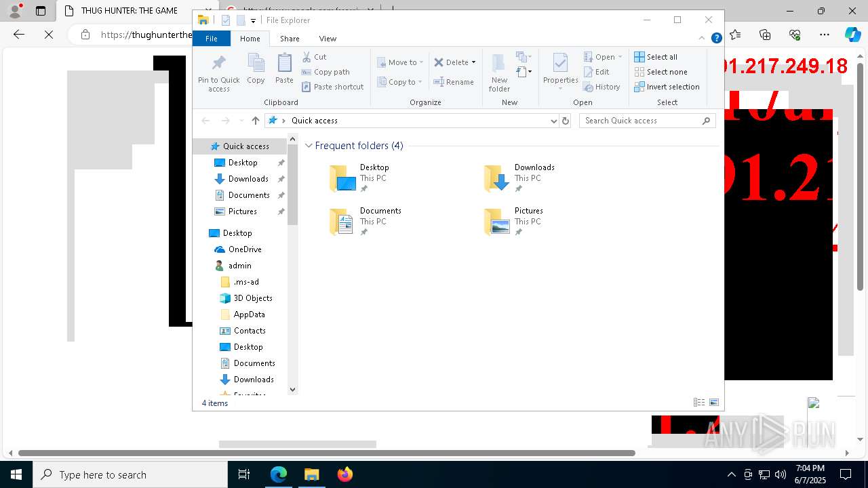The height and width of the screenshot is (488, 868).
Task: Click the Rename button
Action: coord(454,82)
